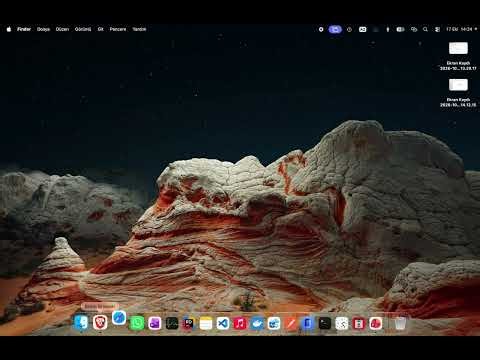Click the battery status icon
Viewport: 480px width, 360px height.
[x=400, y=29]
